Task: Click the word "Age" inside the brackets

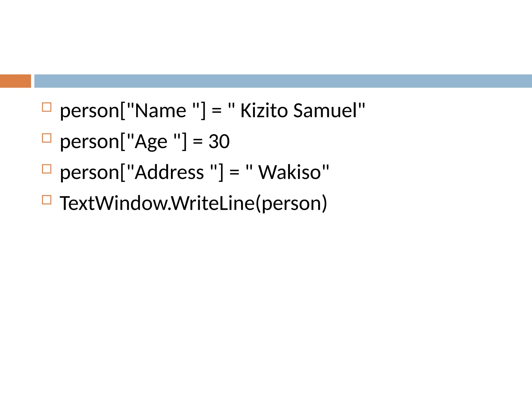Action: click(x=151, y=142)
